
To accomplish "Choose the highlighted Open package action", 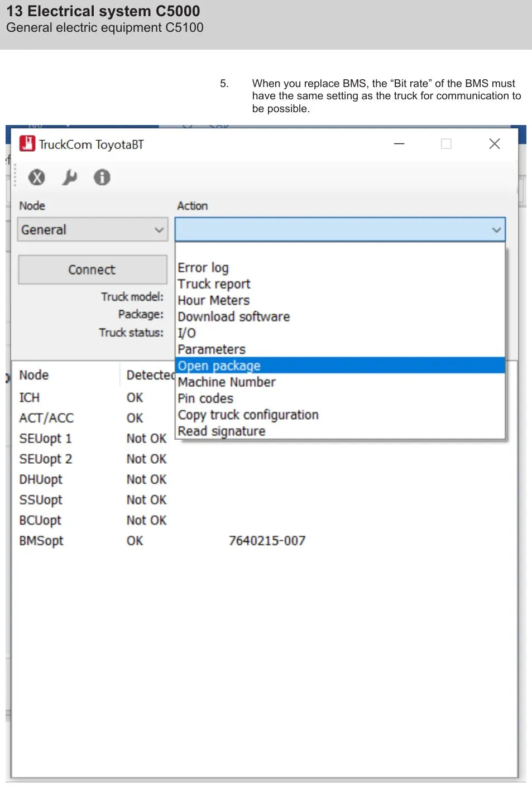I will click(340, 366).
